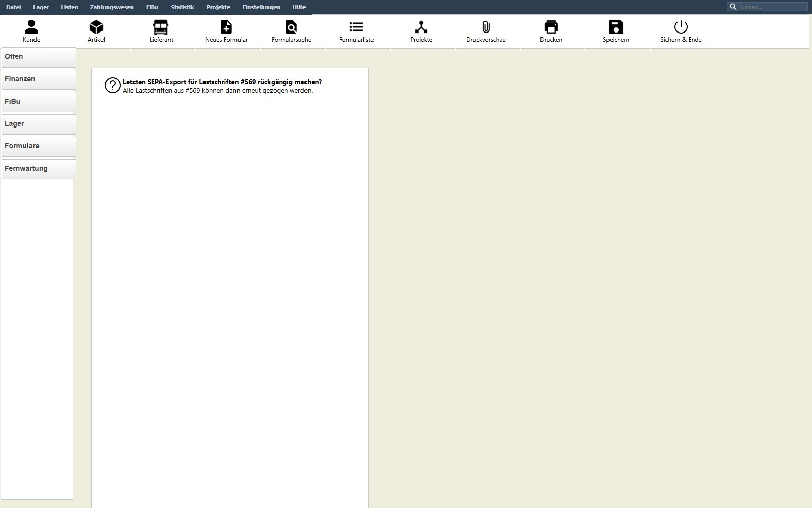812x508 pixels.
Task: Show the Formularliste list icon
Action: [356, 27]
